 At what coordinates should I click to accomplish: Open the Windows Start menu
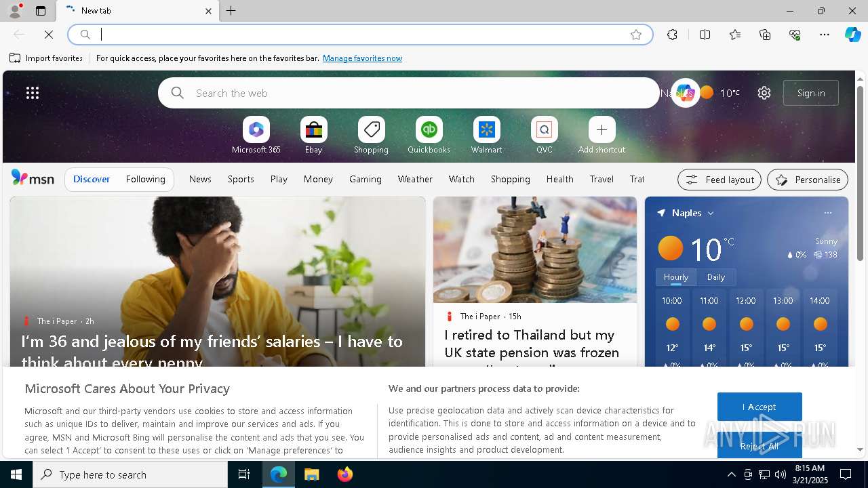pos(16,474)
